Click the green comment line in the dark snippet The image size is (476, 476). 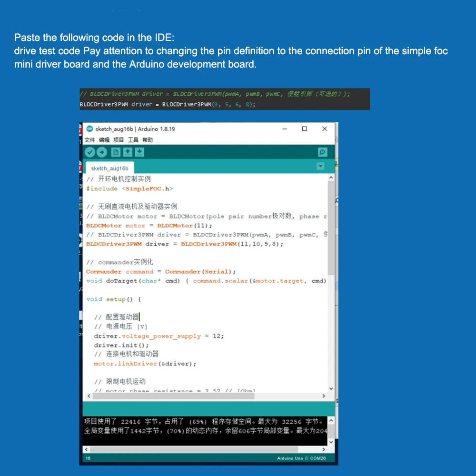pyautogui.click(x=215, y=94)
